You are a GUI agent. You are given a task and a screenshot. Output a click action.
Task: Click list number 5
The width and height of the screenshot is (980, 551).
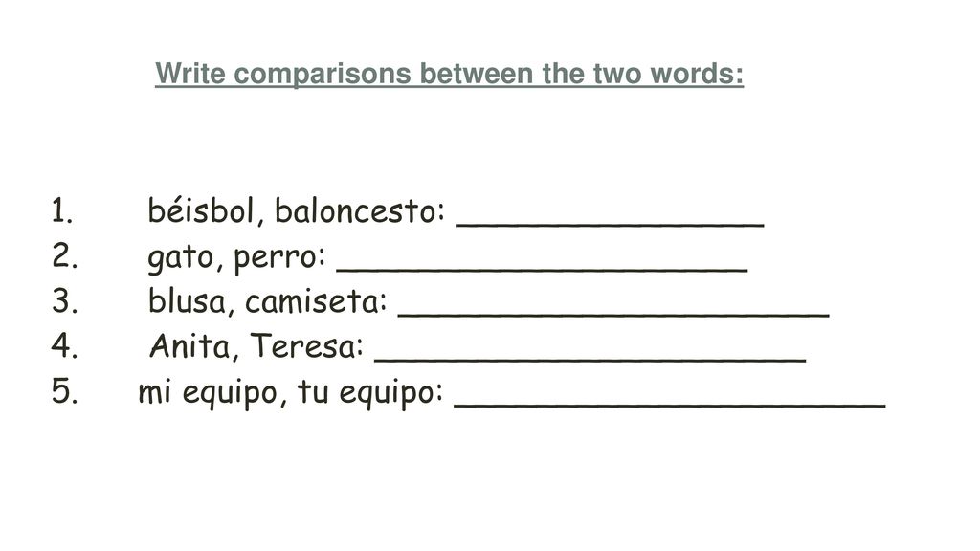(x=64, y=391)
